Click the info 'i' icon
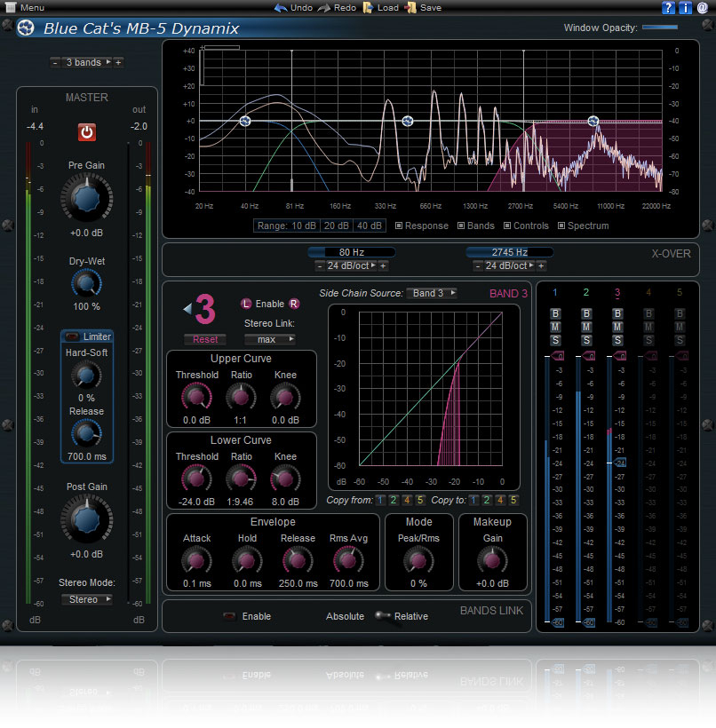Viewport: 716px width, 728px height. [x=685, y=8]
